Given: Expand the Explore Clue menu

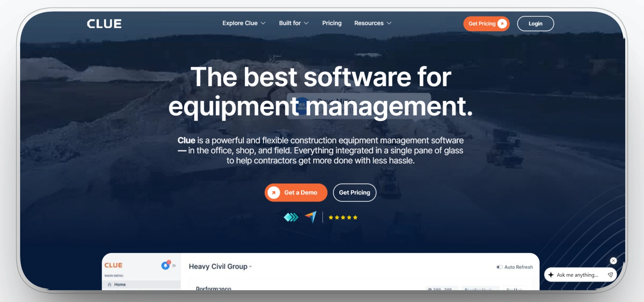Looking at the screenshot, I should click(244, 23).
